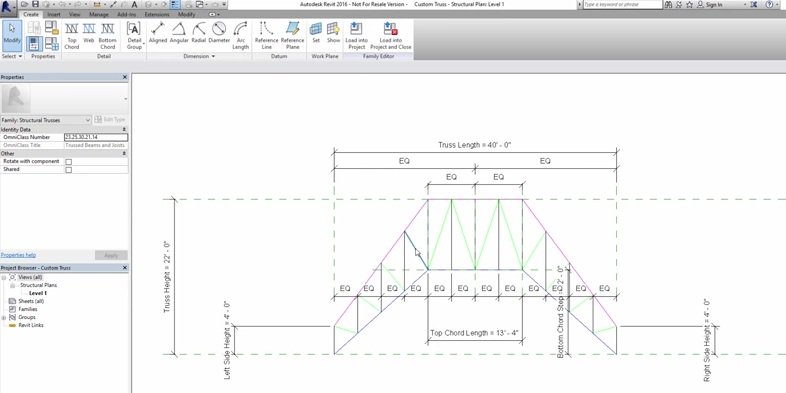This screenshot has height=393, width=786.
Task: Select the Angular dimension tool
Action: 179,33
